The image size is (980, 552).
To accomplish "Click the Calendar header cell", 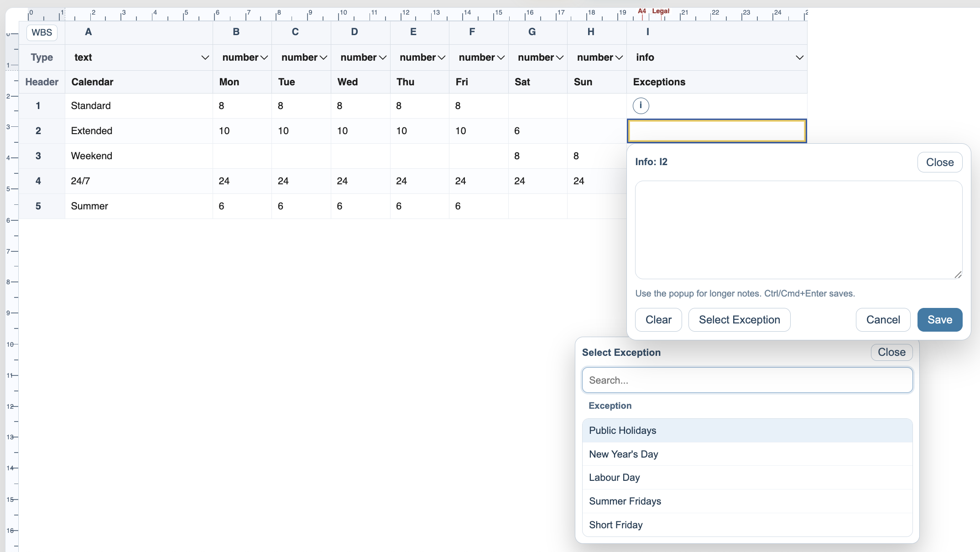I will point(139,82).
